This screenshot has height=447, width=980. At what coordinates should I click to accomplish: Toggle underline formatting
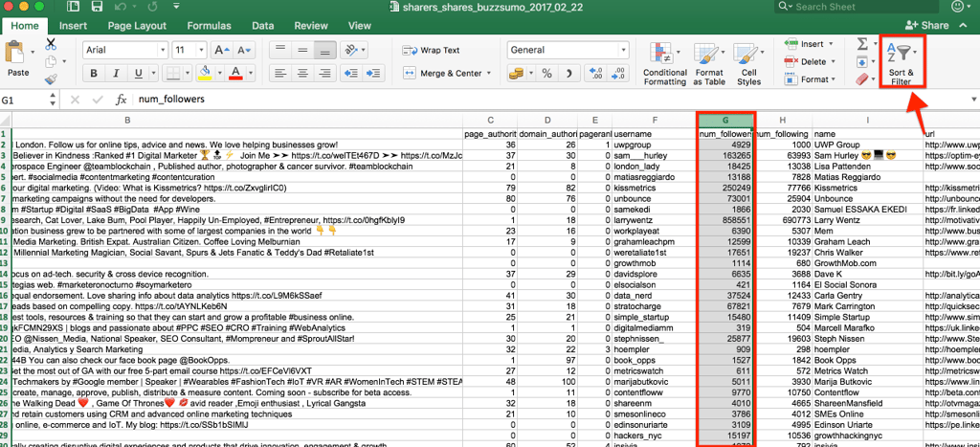pyautogui.click(x=138, y=73)
